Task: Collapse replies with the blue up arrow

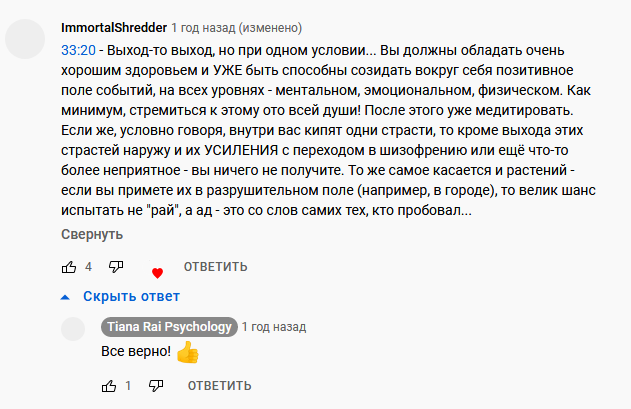Action: pyautogui.click(x=65, y=297)
